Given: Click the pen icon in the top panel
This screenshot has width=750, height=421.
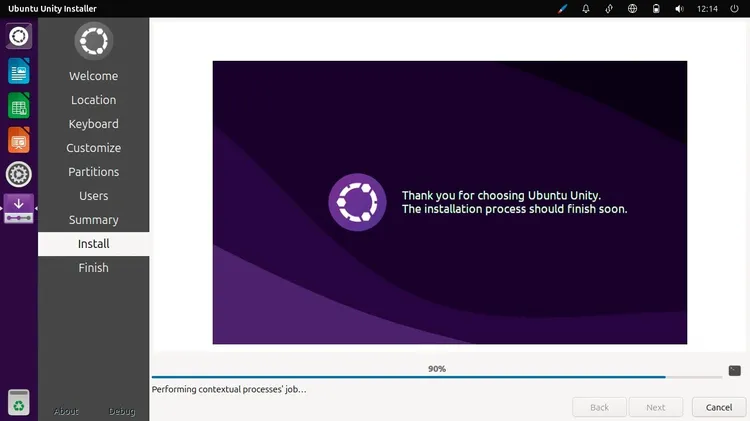Looking at the screenshot, I should (x=562, y=9).
